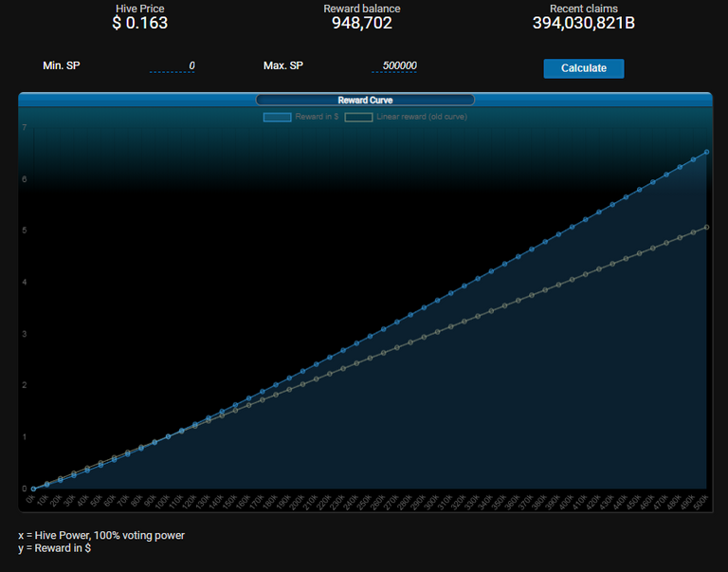Click the Linear reward legend text
The width and height of the screenshot is (728, 572).
point(422,117)
